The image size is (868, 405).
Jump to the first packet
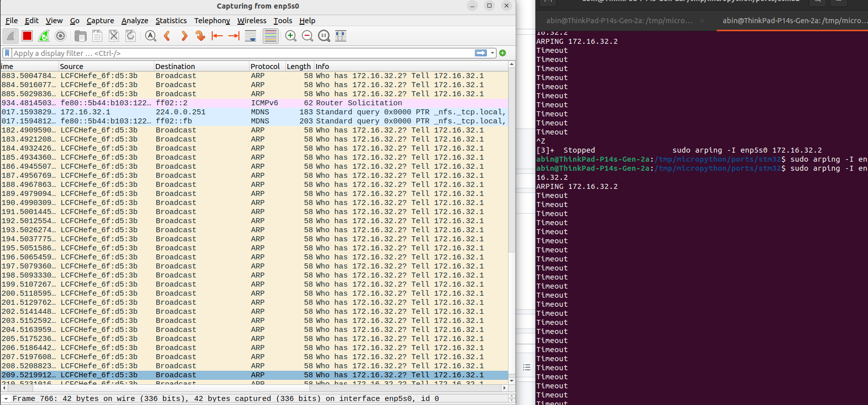click(217, 36)
